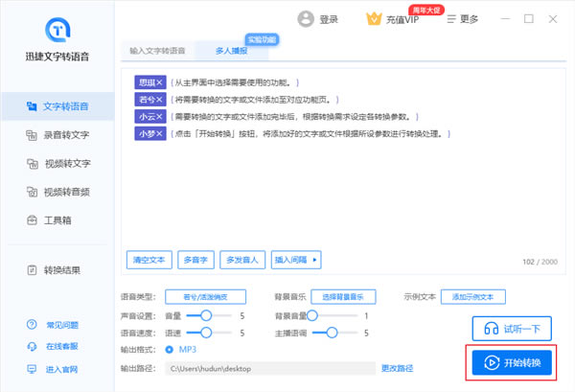The image size is (575, 392).
Task: Click 选择背景音乐 button
Action: [343, 297]
